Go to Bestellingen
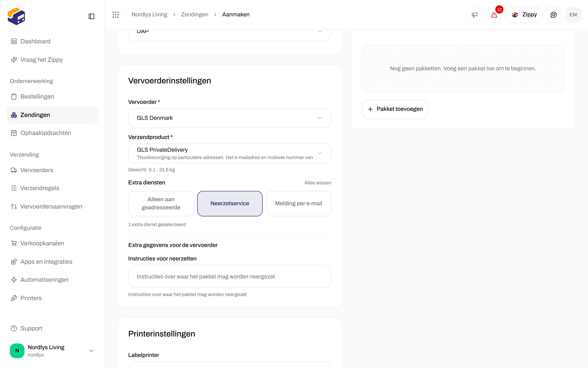The width and height of the screenshot is (588, 368). pyautogui.click(x=52, y=96)
